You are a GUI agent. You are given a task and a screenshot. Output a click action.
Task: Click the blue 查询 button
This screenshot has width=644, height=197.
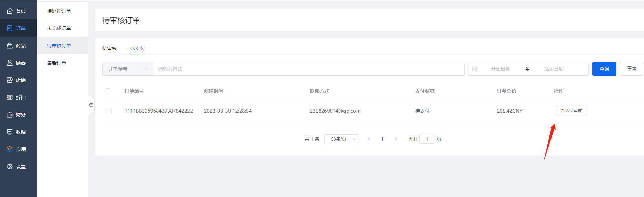[604, 69]
